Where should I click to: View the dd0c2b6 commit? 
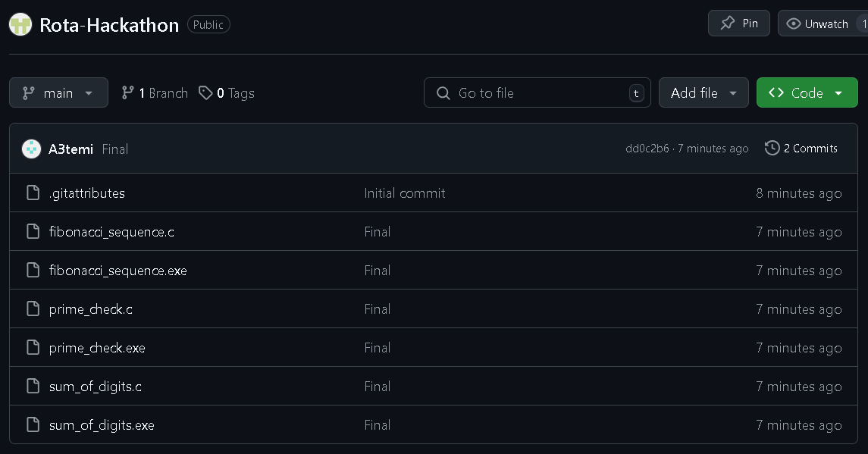click(x=647, y=149)
